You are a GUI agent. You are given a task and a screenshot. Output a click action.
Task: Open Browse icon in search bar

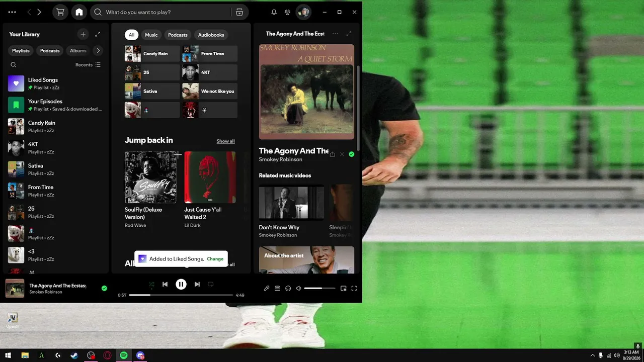[x=239, y=12]
